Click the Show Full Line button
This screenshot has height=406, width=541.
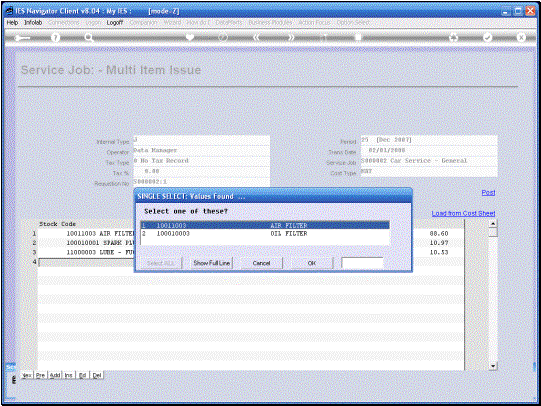click(212, 263)
